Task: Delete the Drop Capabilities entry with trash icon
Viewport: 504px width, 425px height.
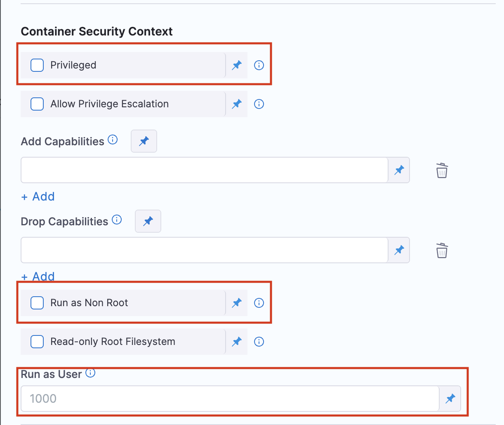Action: (442, 250)
